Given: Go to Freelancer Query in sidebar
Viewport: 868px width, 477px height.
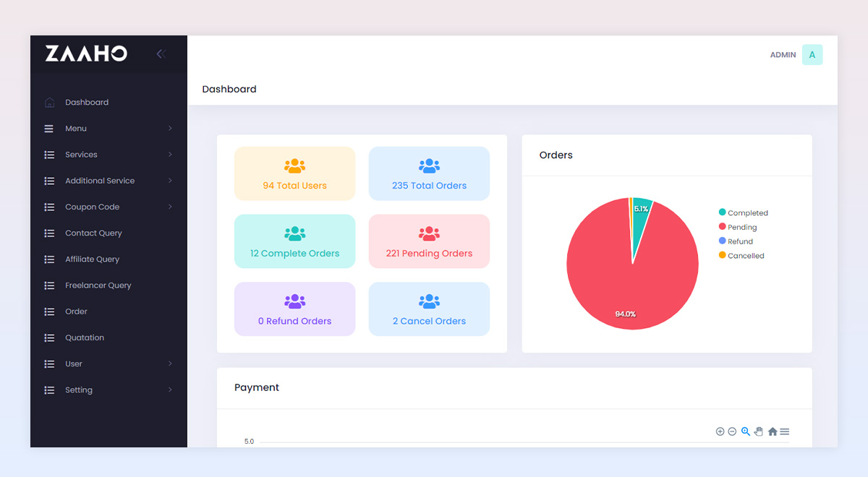Looking at the screenshot, I should [98, 285].
